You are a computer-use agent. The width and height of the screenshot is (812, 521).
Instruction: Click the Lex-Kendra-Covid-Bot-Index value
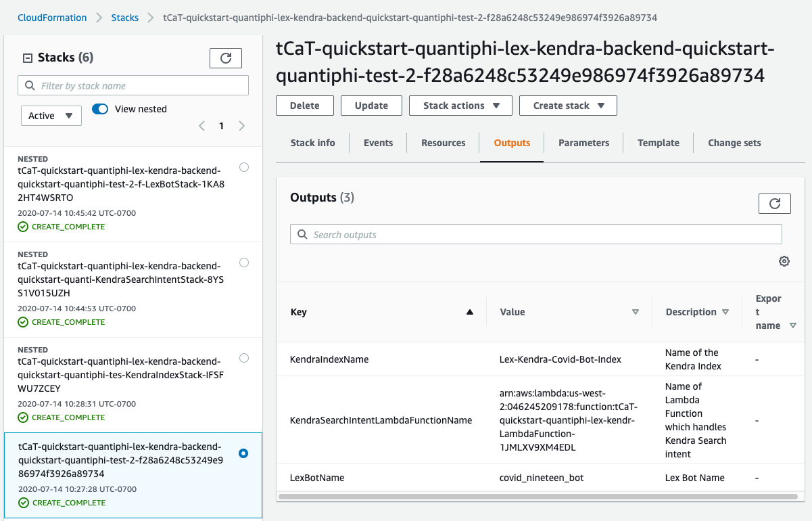[x=560, y=359]
